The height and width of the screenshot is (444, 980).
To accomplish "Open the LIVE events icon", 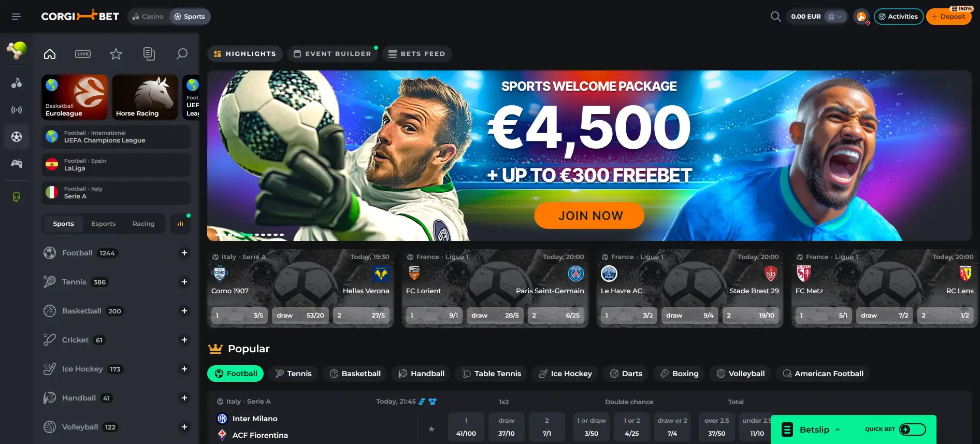I will (83, 54).
